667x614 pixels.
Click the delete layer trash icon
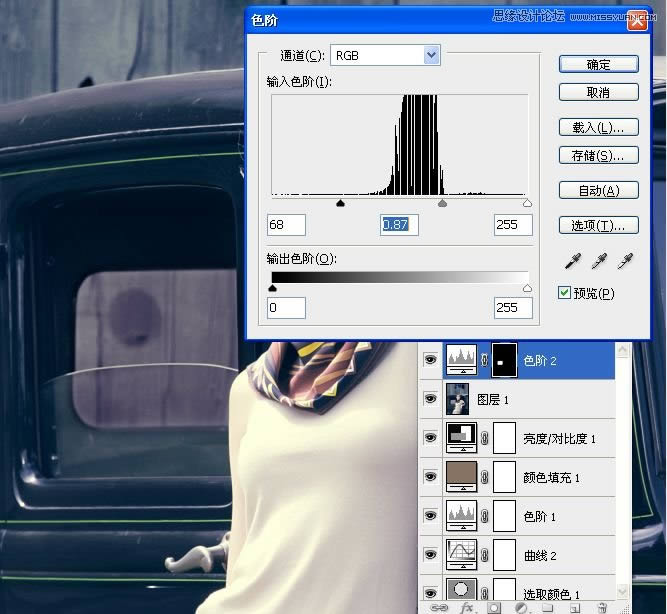601,607
